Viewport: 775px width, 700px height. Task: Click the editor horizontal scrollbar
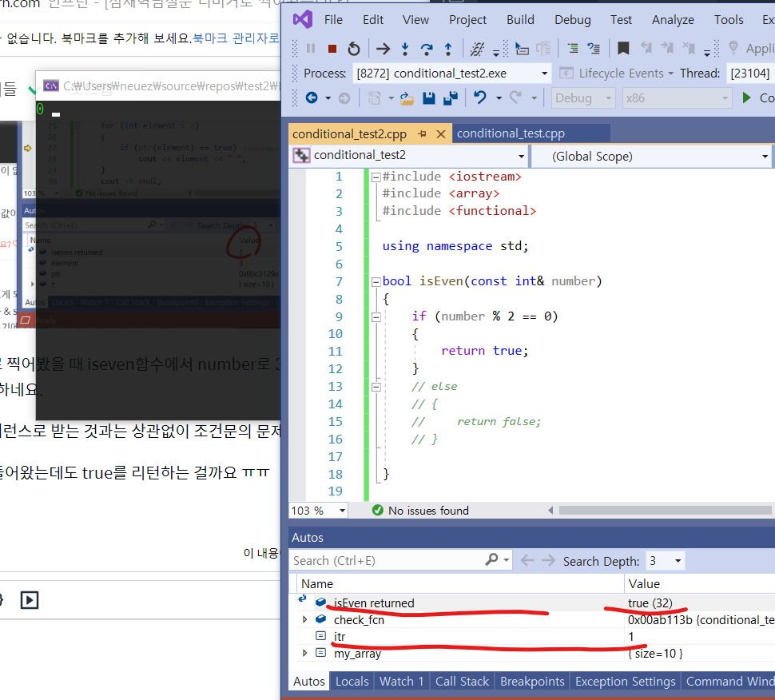[665, 510]
